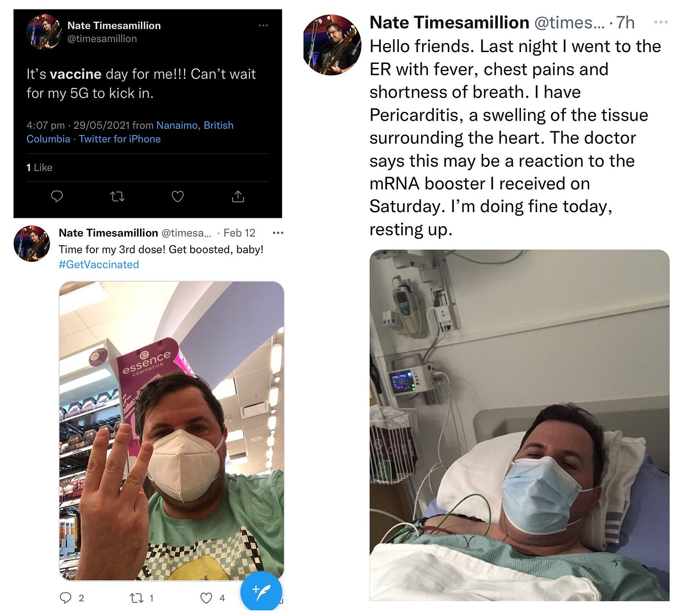
Task: Open more options on the dark tweet
Action: pos(263,26)
